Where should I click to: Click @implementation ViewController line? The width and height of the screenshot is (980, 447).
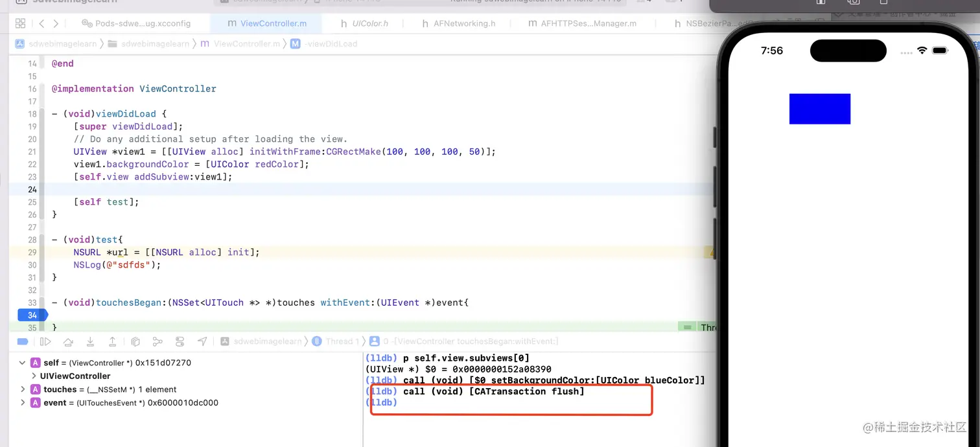pos(134,89)
